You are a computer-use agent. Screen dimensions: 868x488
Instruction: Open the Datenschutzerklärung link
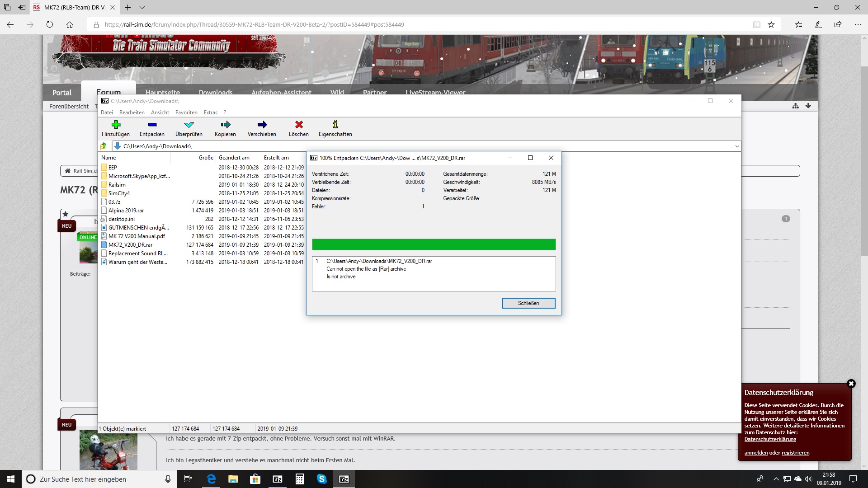[770, 439]
